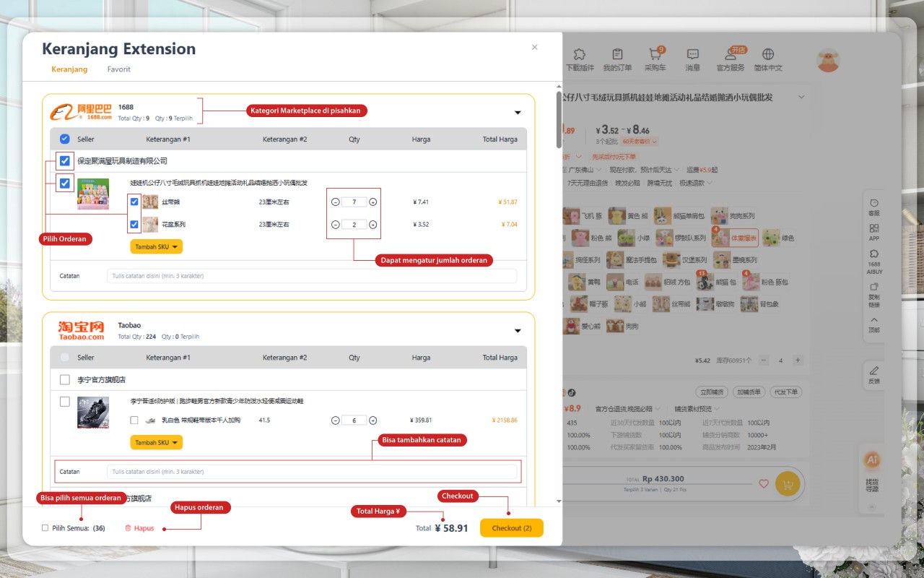This screenshot has height=578, width=924.
Task: Open the user avatar on the 1688 page
Action: tap(828, 60)
